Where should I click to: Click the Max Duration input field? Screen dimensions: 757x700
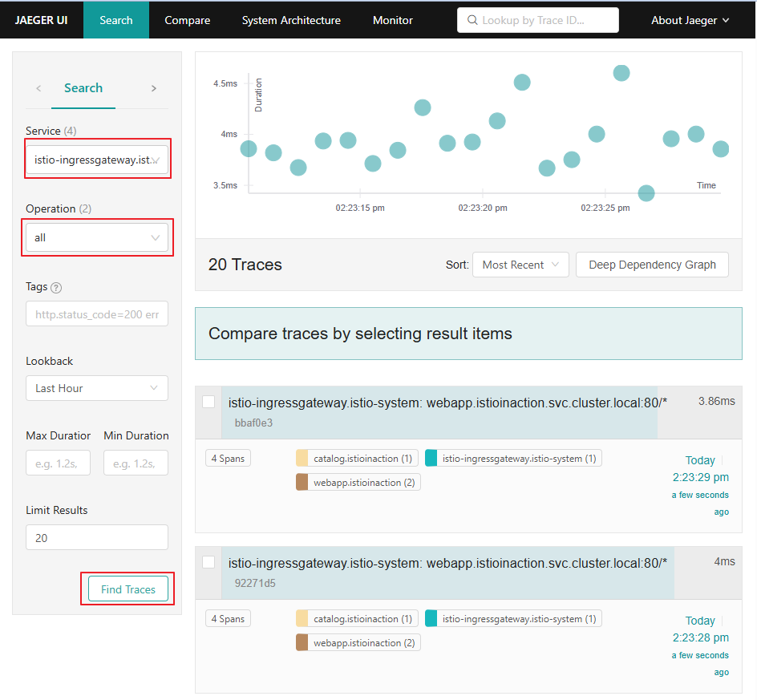click(58, 463)
